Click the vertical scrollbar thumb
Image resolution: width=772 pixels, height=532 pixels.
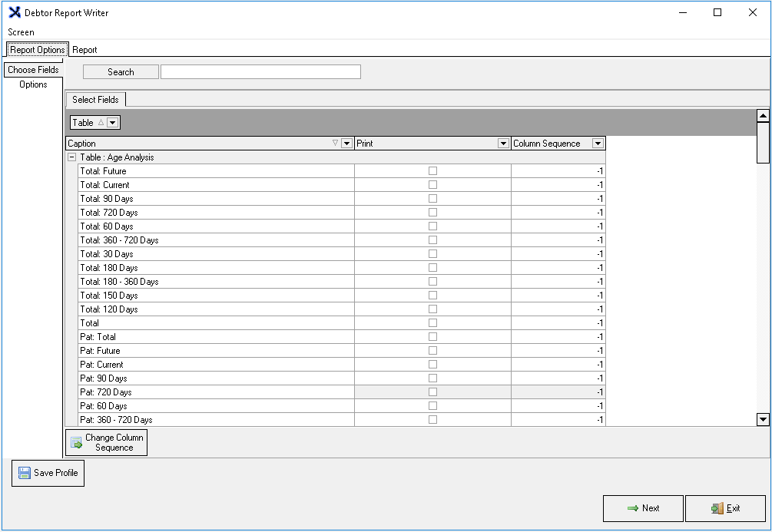click(763, 142)
